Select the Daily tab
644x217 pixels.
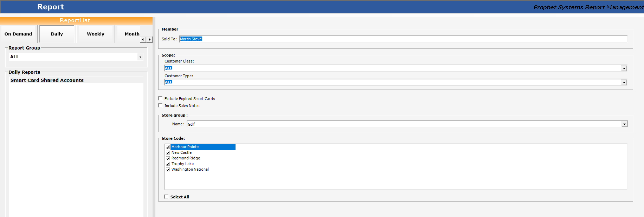[57, 34]
